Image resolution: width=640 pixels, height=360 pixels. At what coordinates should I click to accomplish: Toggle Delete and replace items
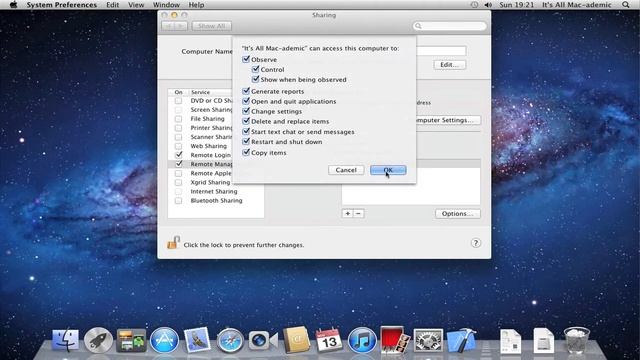click(246, 121)
